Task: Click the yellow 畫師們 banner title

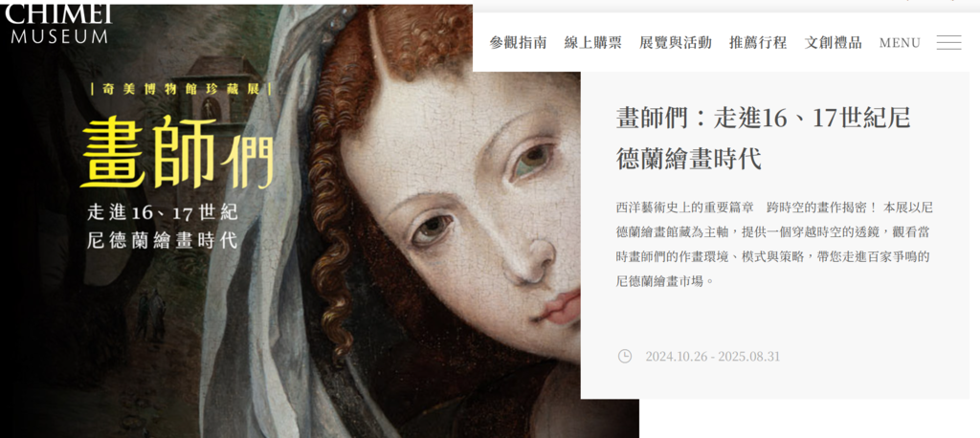Action: pos(177,152)
